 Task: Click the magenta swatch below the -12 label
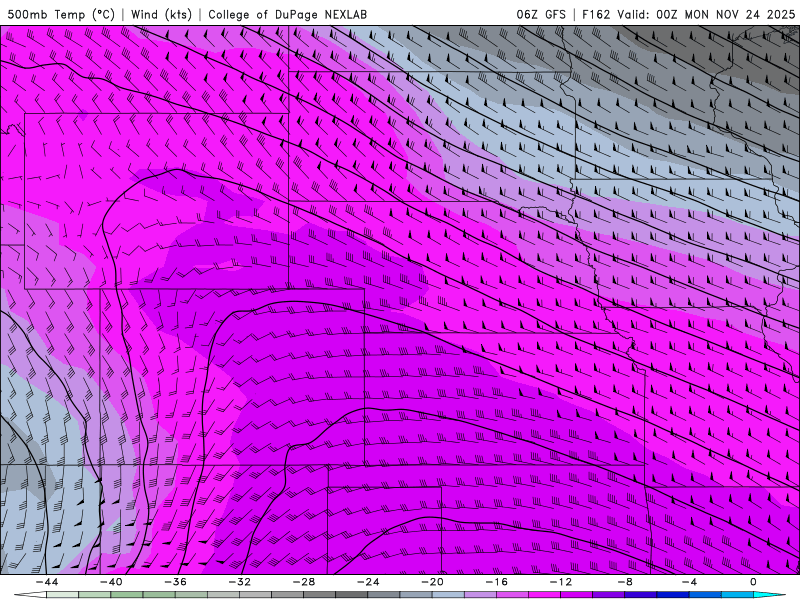point(545,595)
